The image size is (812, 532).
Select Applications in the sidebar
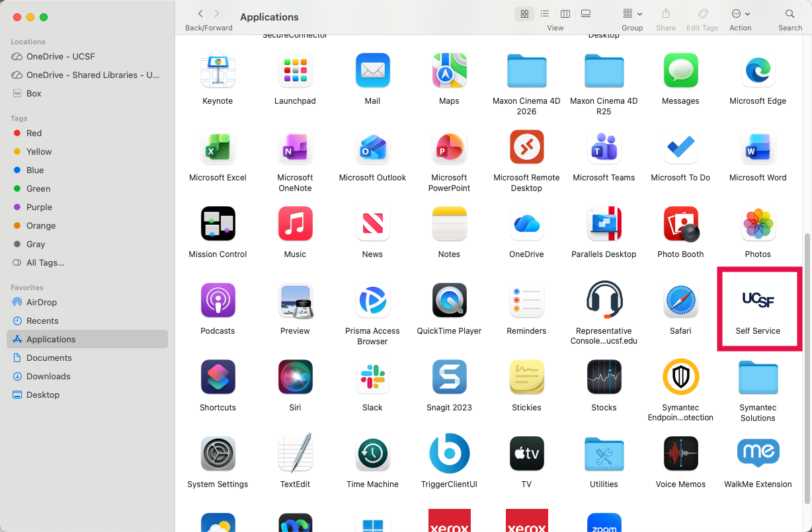click(x=87, y=339)
